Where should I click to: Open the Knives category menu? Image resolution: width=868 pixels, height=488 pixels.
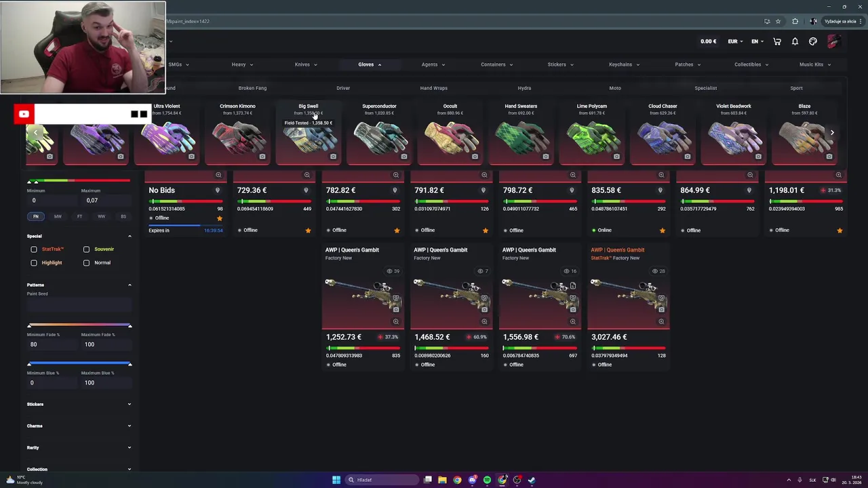click(306, 64)
